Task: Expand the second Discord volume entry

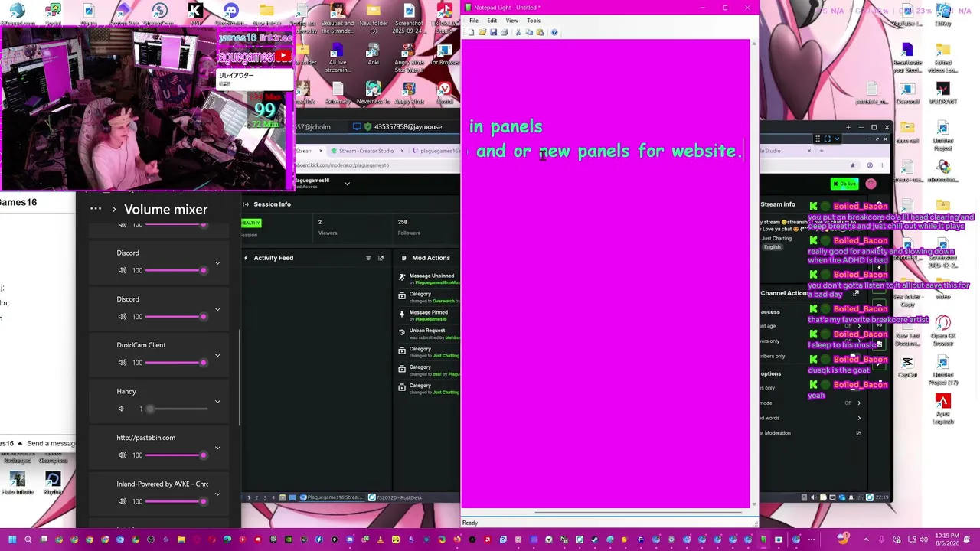Action: click(217, 309)
